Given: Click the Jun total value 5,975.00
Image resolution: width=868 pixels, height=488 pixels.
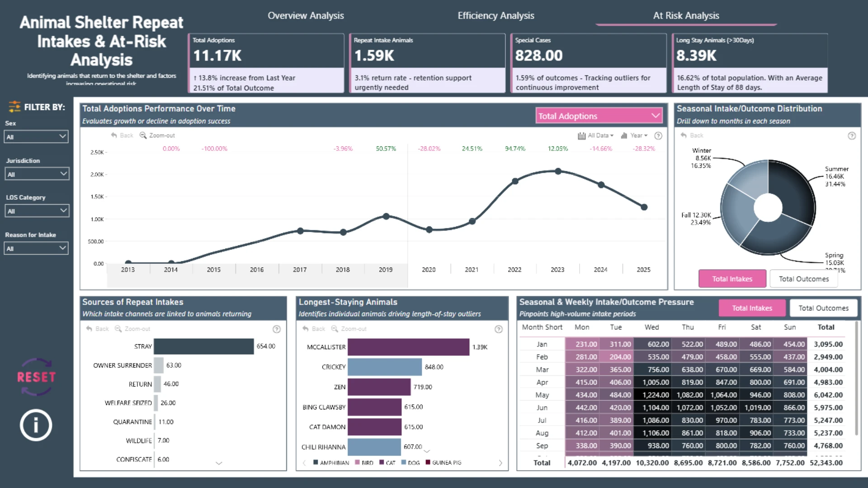Looking at the screenshot, I should pos(828,408).
